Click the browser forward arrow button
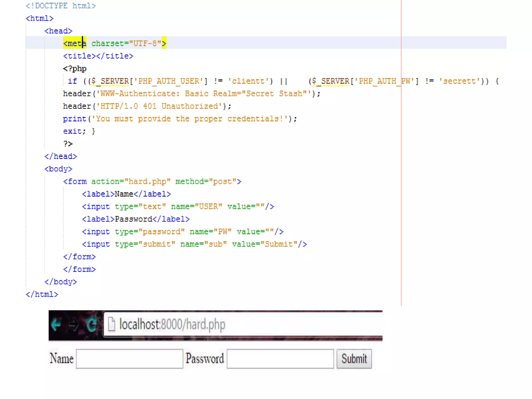The width and height of the screenshot is (532, 399). pos(74,324)
